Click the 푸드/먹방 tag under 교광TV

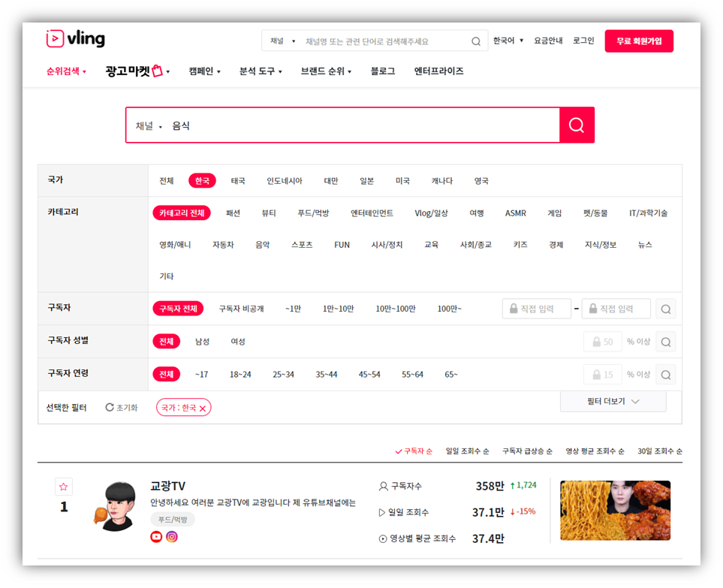click(173, 519)
